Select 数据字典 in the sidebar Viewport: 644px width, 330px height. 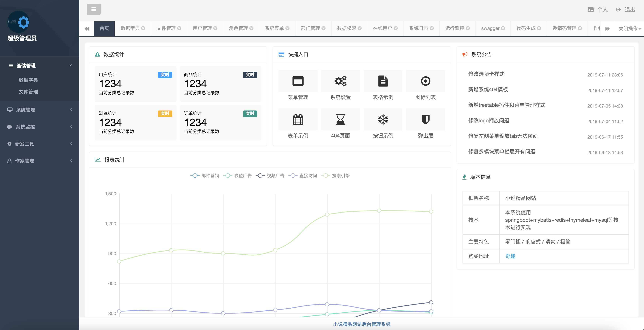(x=28, y=80)
